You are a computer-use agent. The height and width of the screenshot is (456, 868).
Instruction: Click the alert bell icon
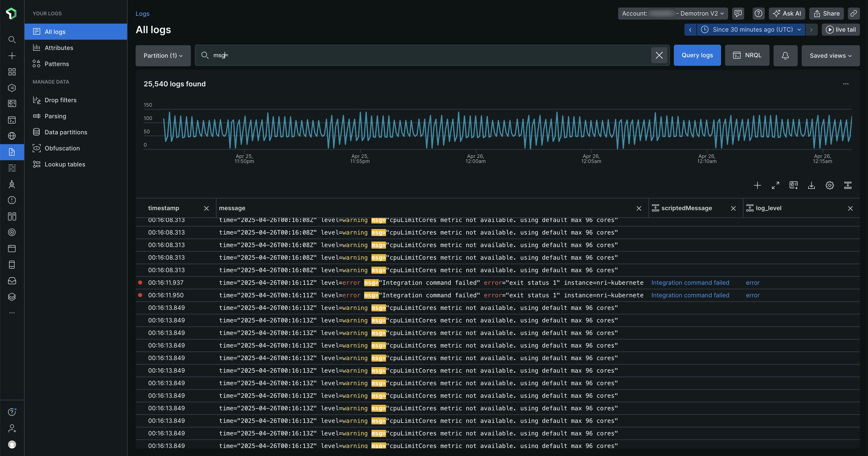click(785, 55)
